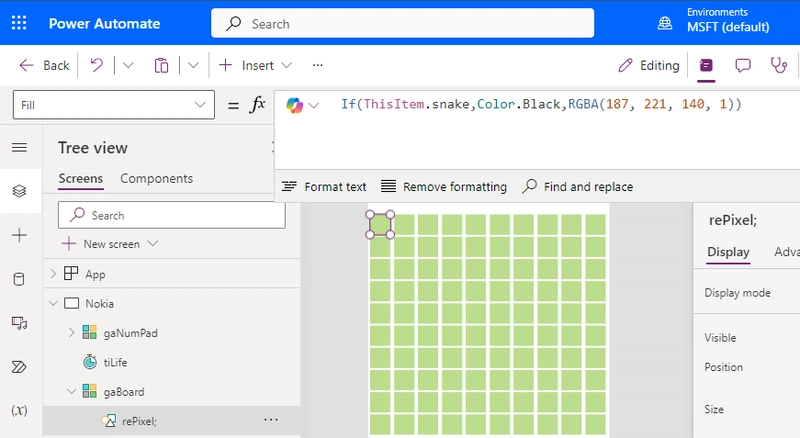
Task: Select the tiLife timer item
Action: [115, 362]
